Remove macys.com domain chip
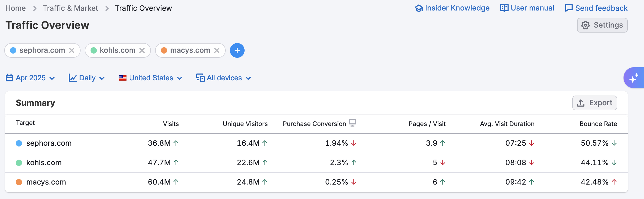Image resolution: width=644 pixels, height=199 pixels. click(217, 50)
